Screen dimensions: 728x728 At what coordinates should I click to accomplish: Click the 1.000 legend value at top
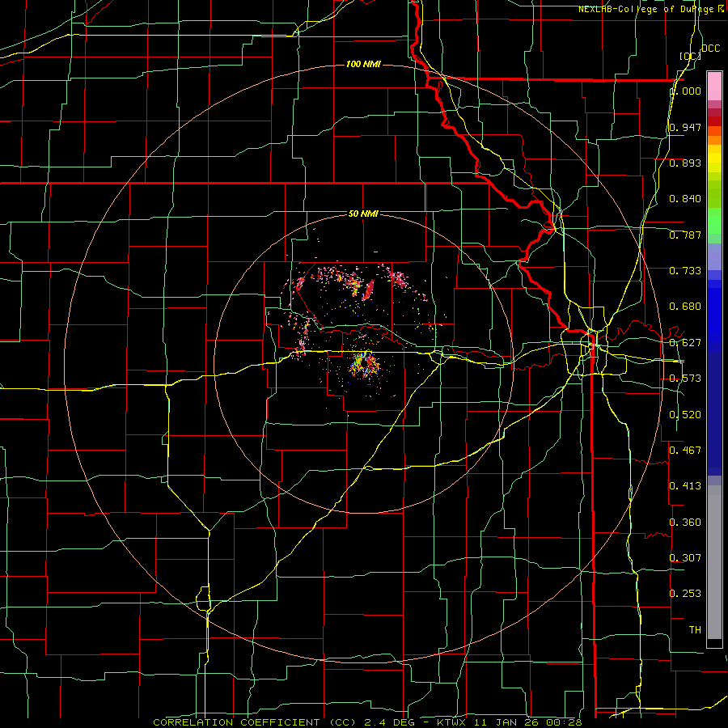tap(685, 91)
